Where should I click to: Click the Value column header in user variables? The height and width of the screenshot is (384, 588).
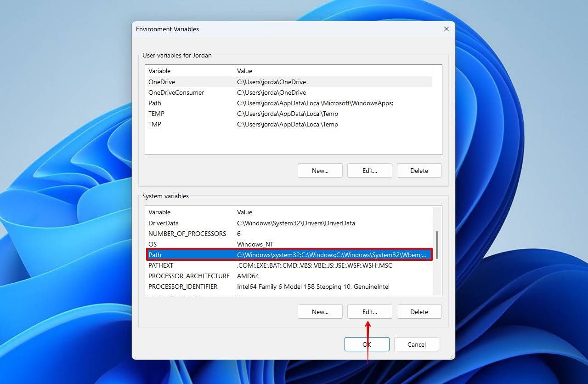(333, 71)
